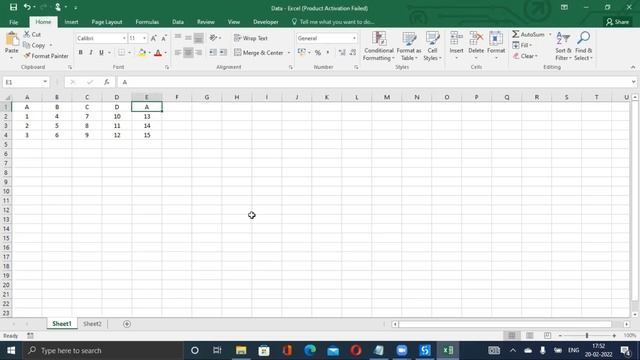Click the Orientation text-angle icon

(x=213, y=38)
